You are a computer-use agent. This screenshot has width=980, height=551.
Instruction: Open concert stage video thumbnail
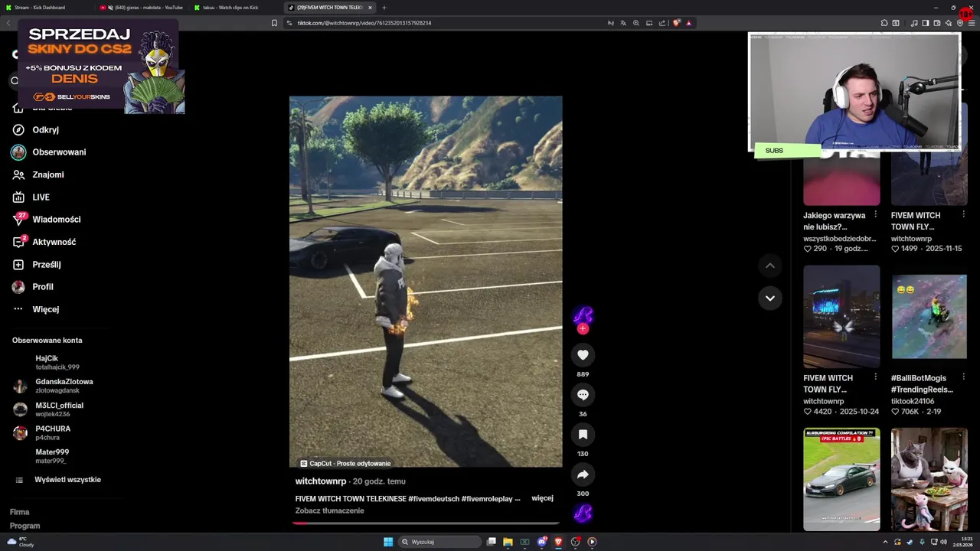[x=841, y=317]
